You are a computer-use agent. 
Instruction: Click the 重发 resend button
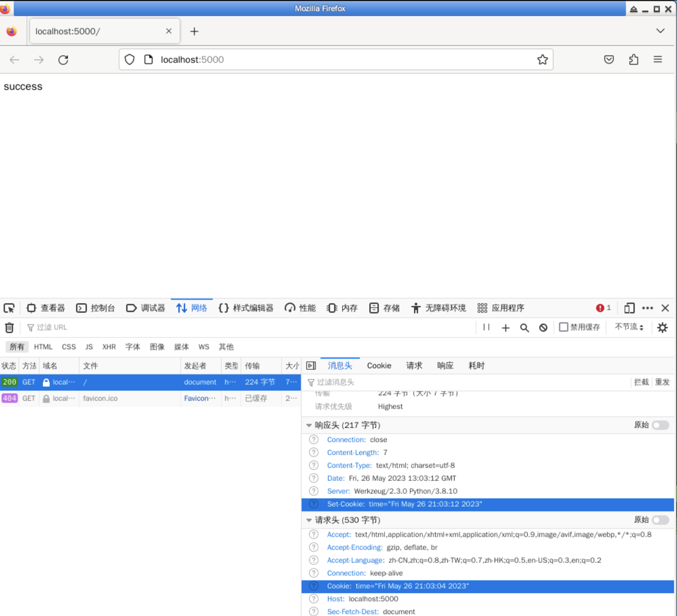[662, 382]
